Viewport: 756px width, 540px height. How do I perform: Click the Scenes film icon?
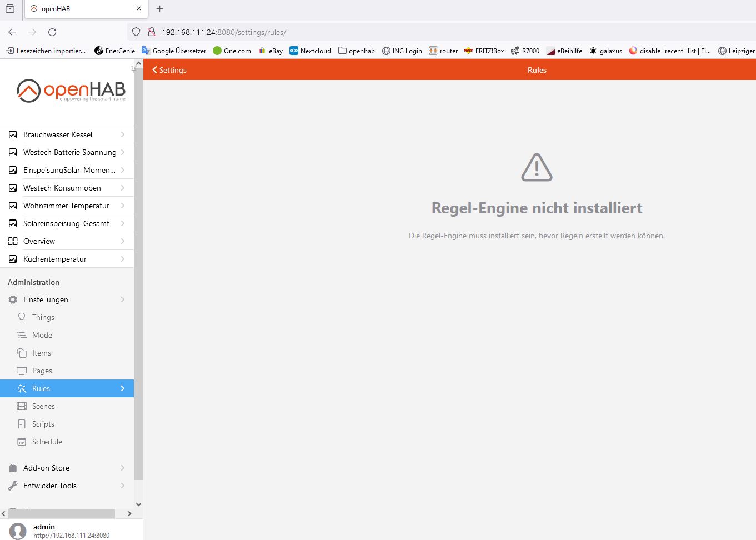22,406
